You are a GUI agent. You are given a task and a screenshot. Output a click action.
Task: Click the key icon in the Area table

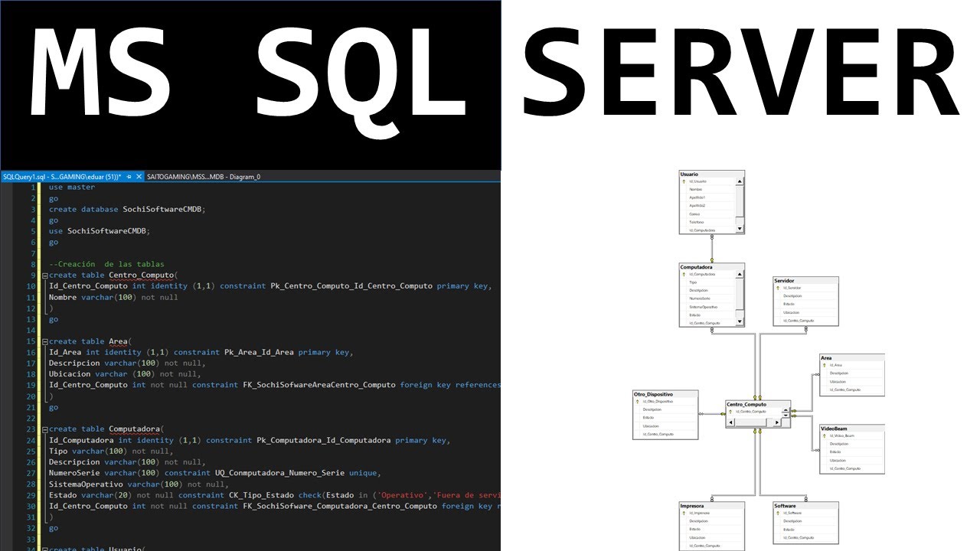[x=825, y=365]
